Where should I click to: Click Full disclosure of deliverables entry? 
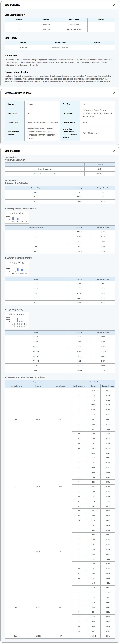tap(60, 47)
